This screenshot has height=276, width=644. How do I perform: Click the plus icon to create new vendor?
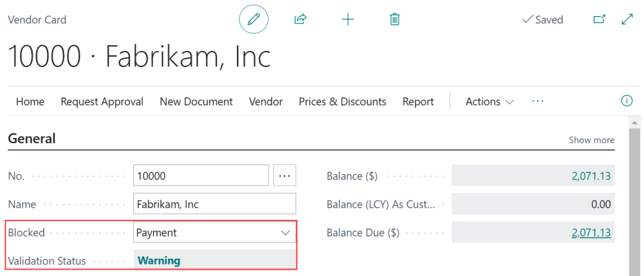(348, 19)
